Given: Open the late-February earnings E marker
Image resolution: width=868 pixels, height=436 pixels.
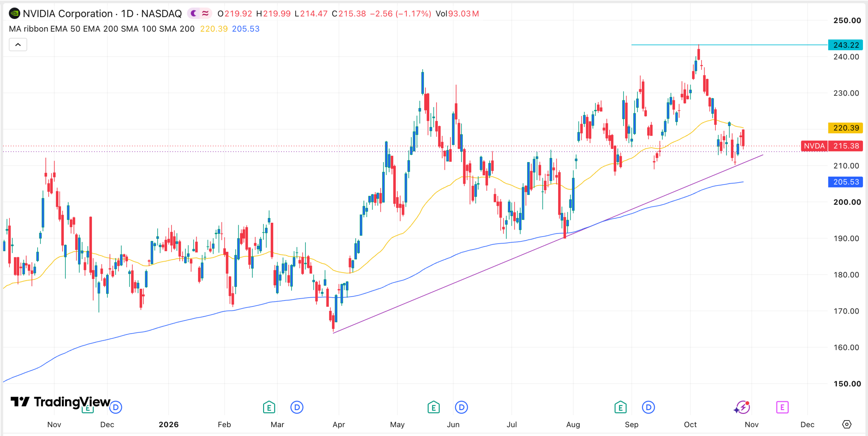Looking at the screenshot, I should coord(269,407).
